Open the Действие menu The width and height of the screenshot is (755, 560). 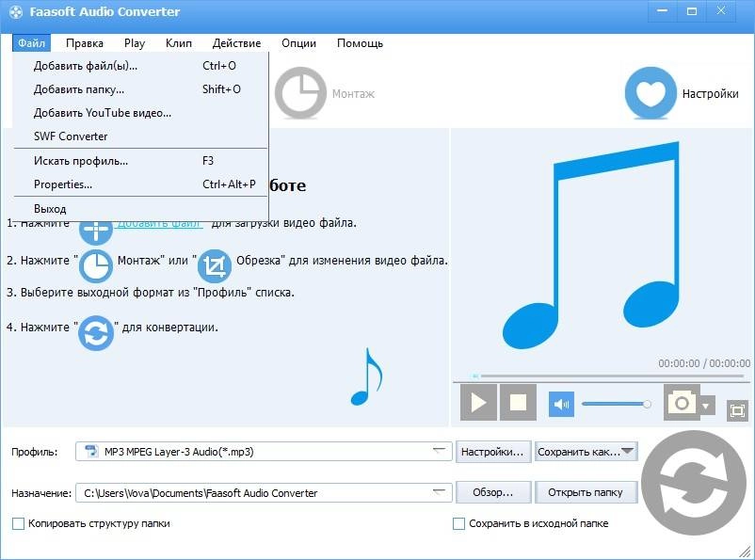(236, 43)
